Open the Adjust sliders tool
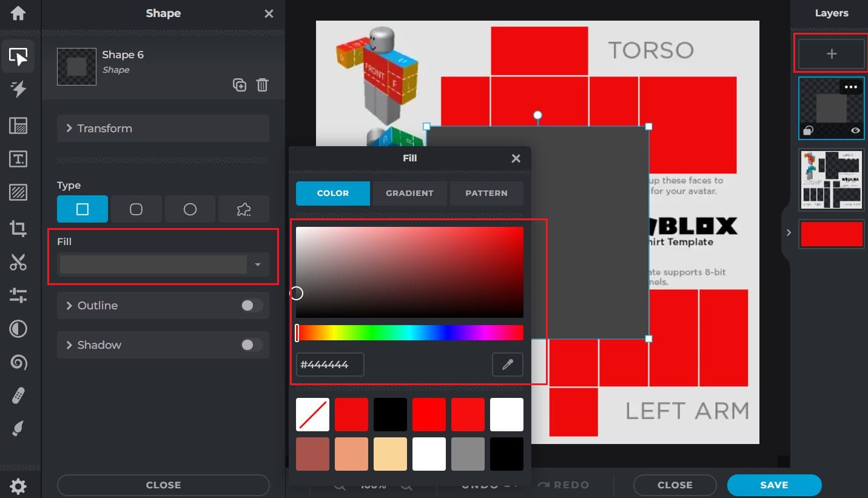Viewport: 868px width, 498px height. coord(18,296)
